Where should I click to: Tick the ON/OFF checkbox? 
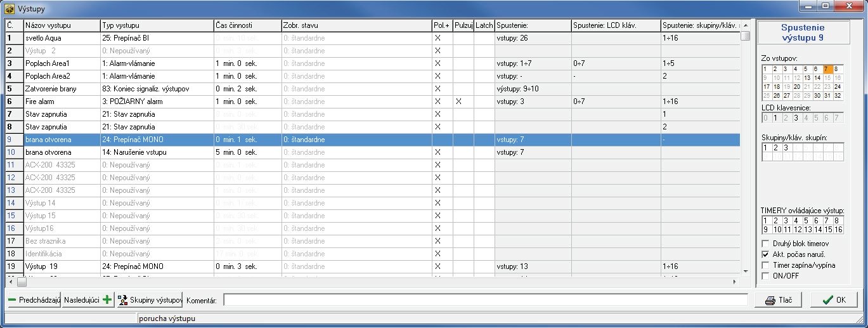pyautogui.click(x=765, y=276)
